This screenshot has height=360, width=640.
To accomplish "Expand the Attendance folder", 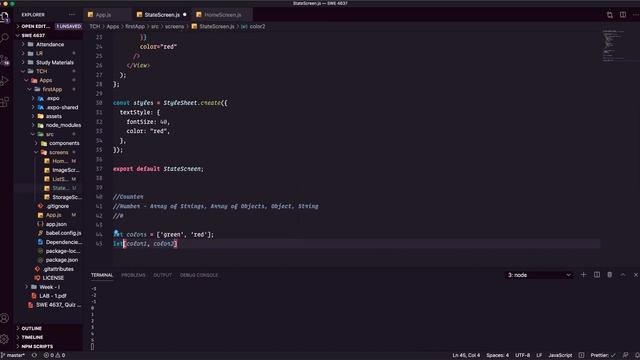I will (49, 44).
